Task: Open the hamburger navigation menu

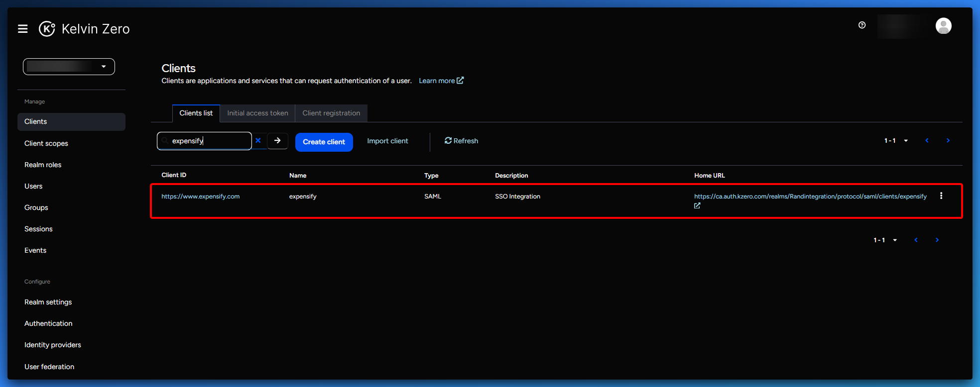Action: 22,29
